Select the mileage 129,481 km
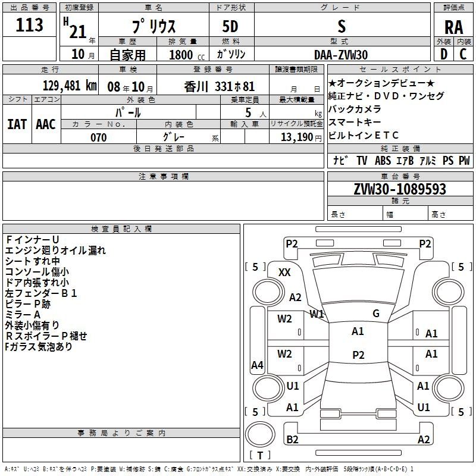Image resolution: width=476 pixels, height=476 pixels. coord(70,86)
